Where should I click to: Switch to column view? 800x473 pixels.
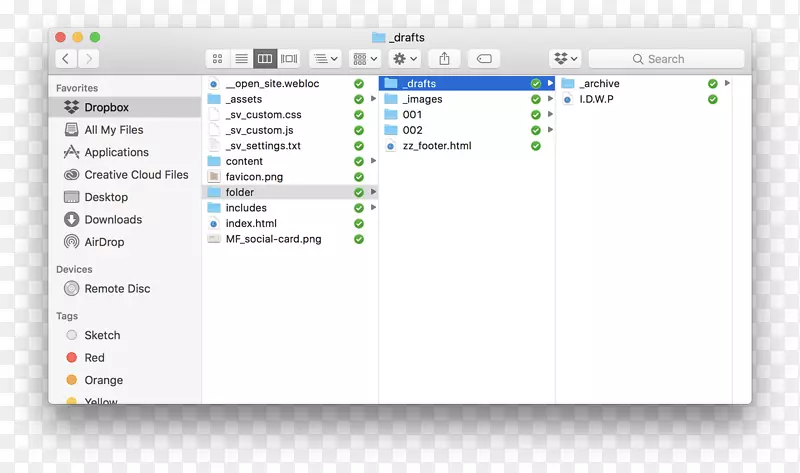pos(265,59)
